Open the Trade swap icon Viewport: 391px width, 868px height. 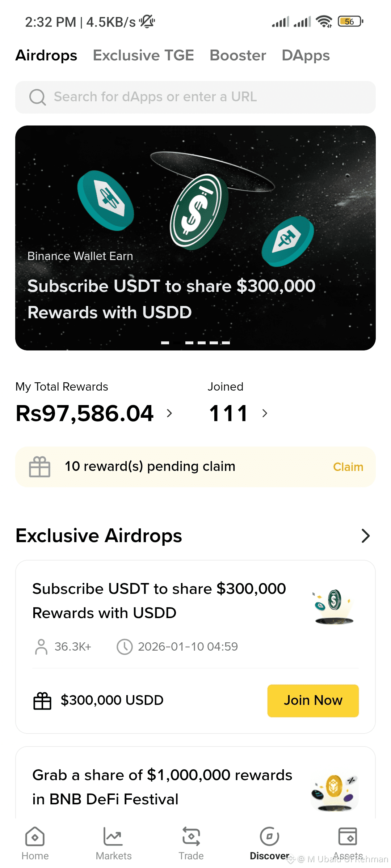[191, 837]
